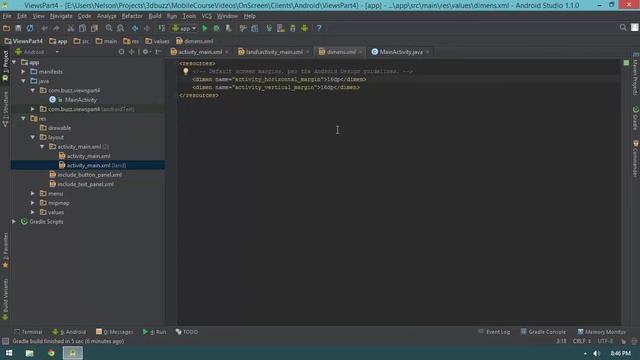Open the Refactor menu

tap(132, 16)
